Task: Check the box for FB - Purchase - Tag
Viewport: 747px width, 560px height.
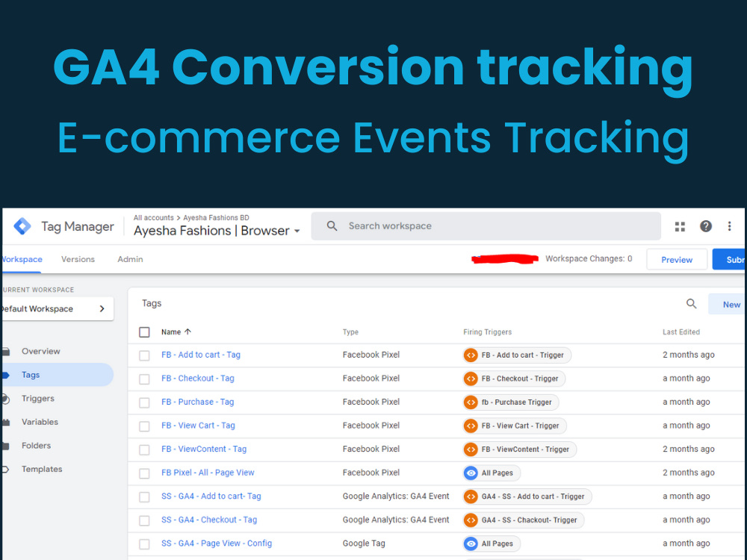Action: [144, 402]
